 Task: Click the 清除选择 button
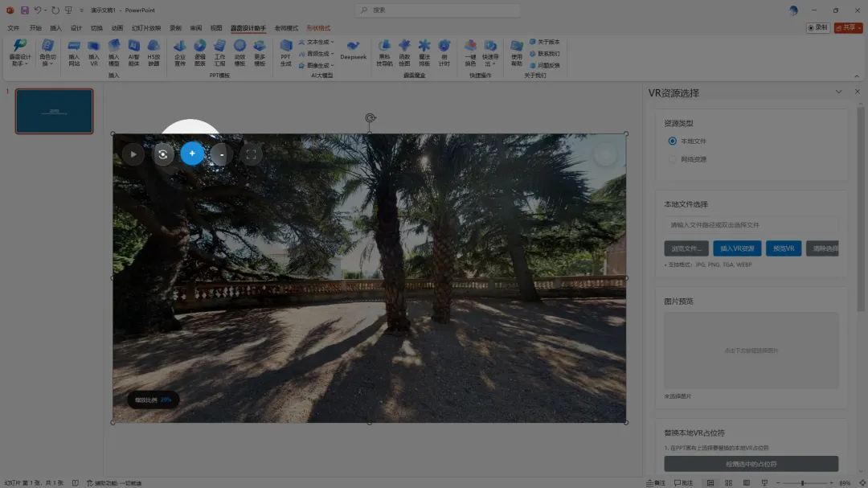(823, 248)
